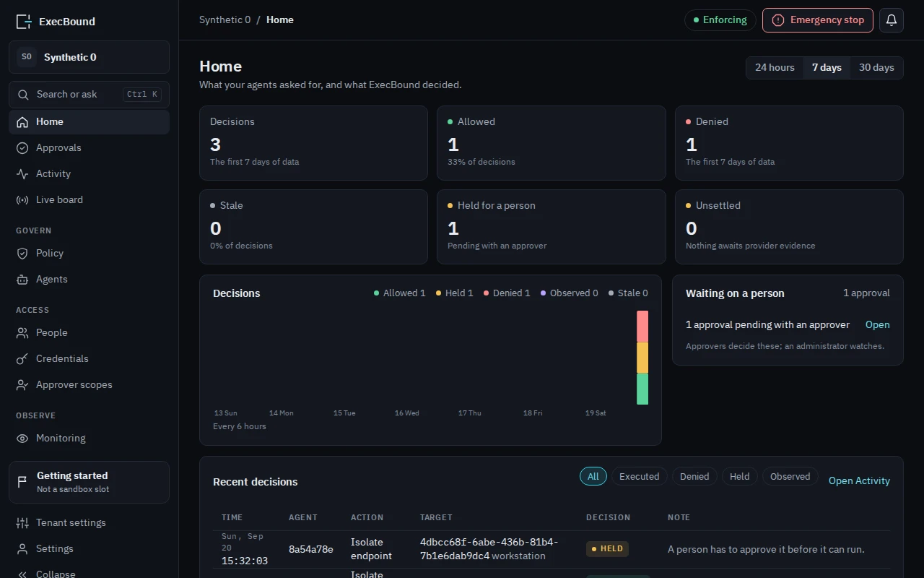Click the Tenant settings sliders icon
The width and height of the screenshot is (924, 578).
pyautogui.click(x=22, y=523)
